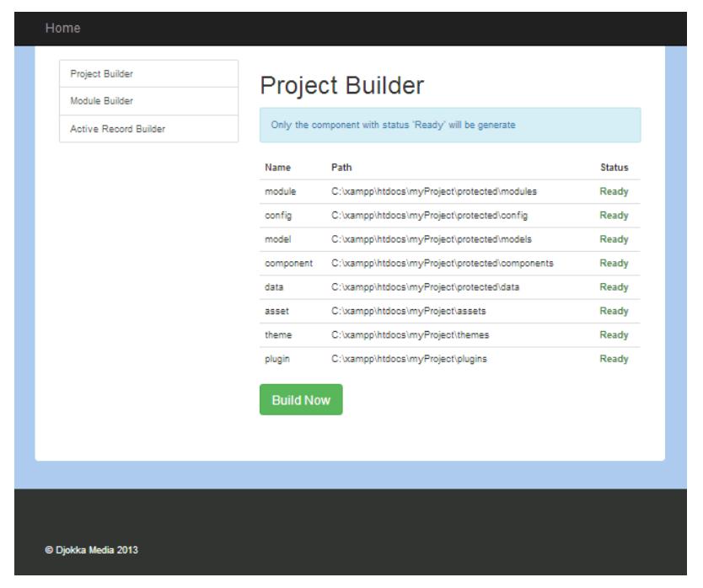Click the Project Builder page heading
703x588 pixels.
[341, 85]
